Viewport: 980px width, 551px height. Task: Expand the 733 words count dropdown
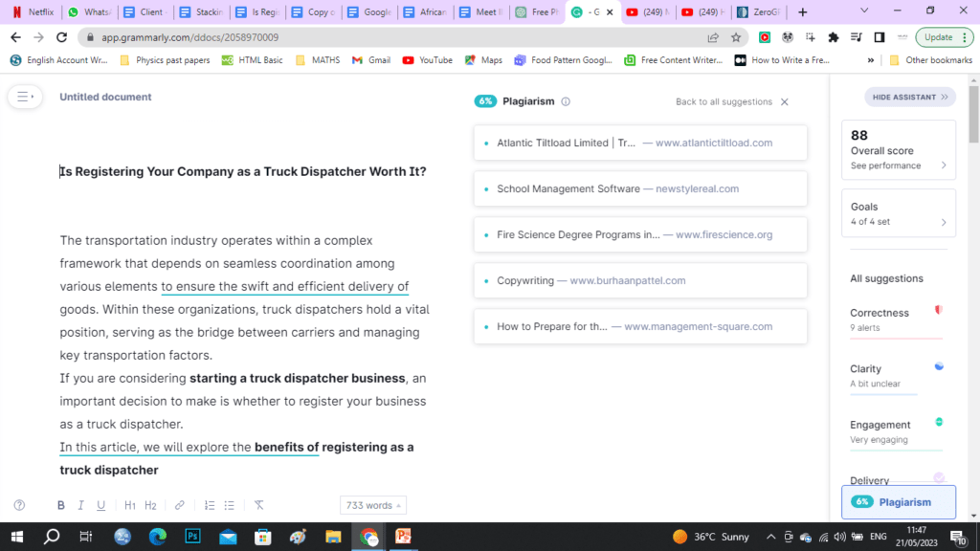tap(372, 505)
